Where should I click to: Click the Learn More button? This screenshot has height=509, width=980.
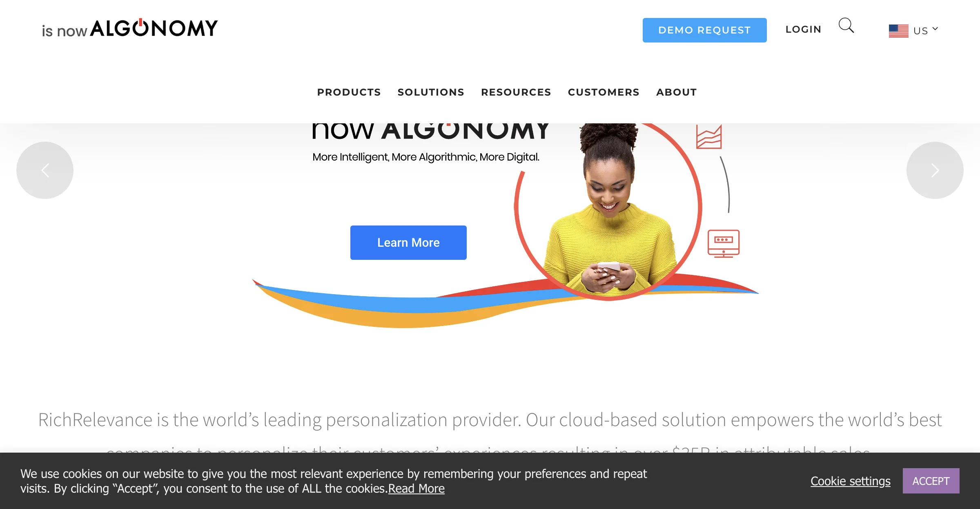point(408,243)
